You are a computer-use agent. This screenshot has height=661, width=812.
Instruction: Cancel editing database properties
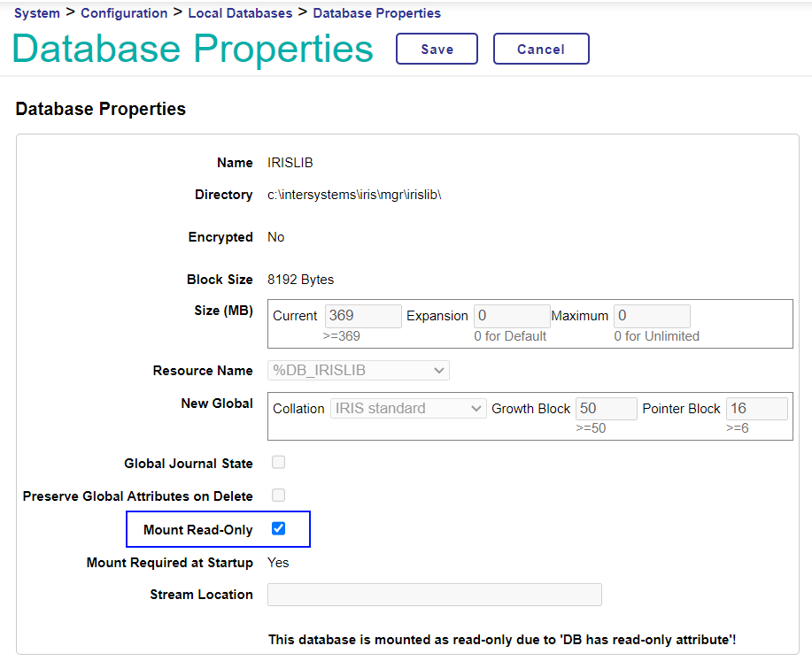coord(540,50)
